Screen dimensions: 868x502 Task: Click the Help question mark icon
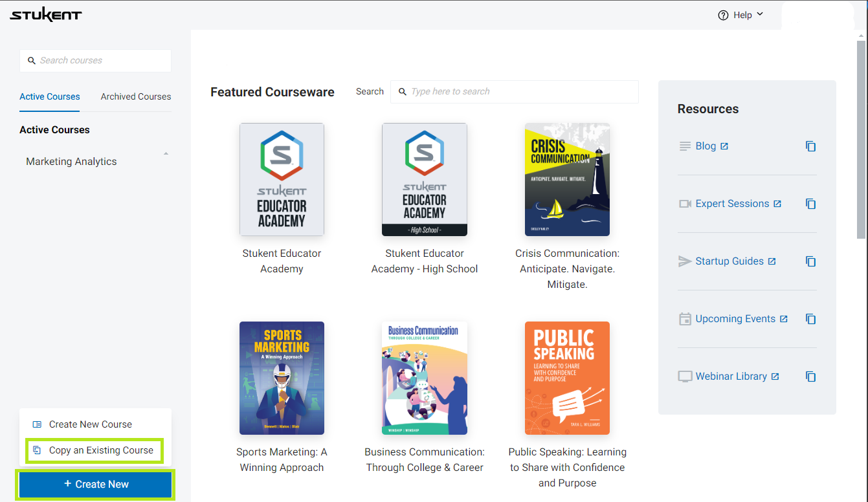pos(724,15)
